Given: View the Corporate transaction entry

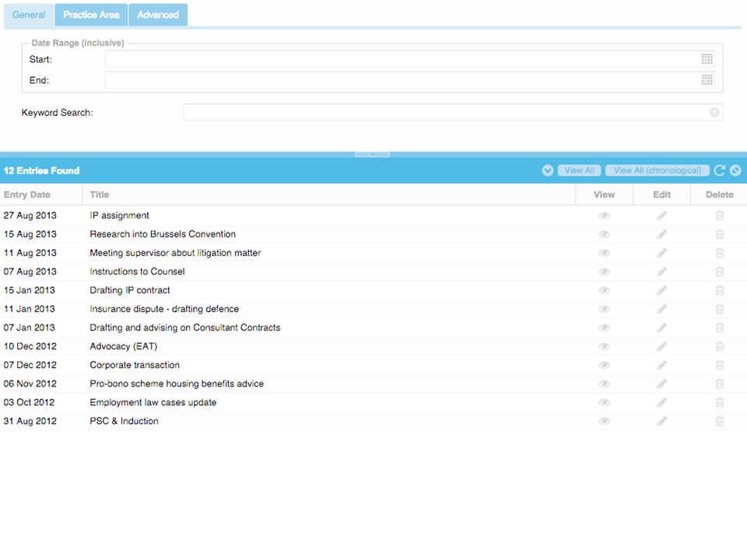Looking at the screenshot, I should (x=604, y=366).
